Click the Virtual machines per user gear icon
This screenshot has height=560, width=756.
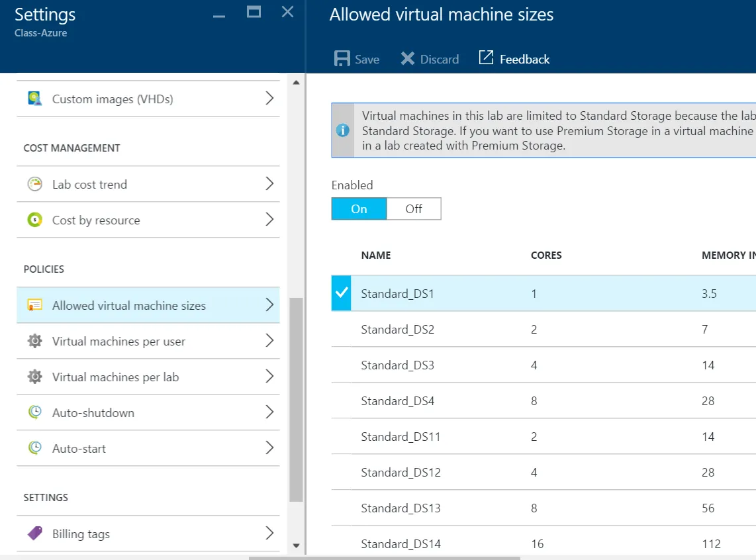35,341
